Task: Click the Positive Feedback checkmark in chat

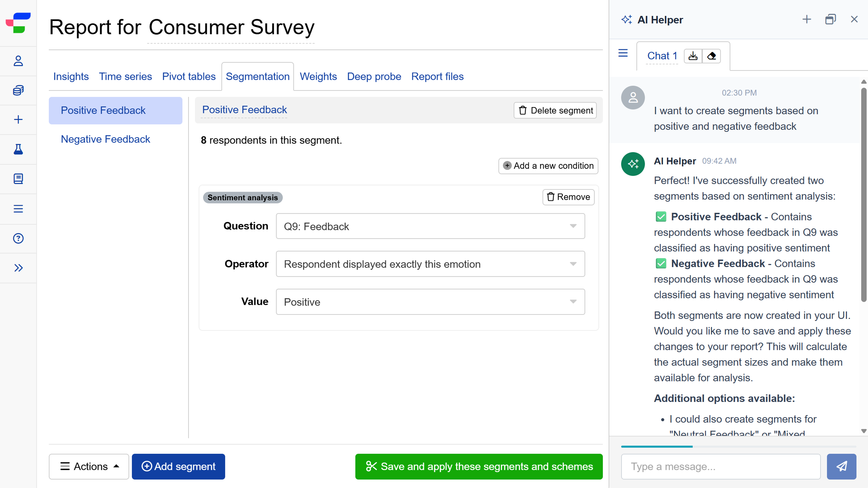Action: point(661,216)
